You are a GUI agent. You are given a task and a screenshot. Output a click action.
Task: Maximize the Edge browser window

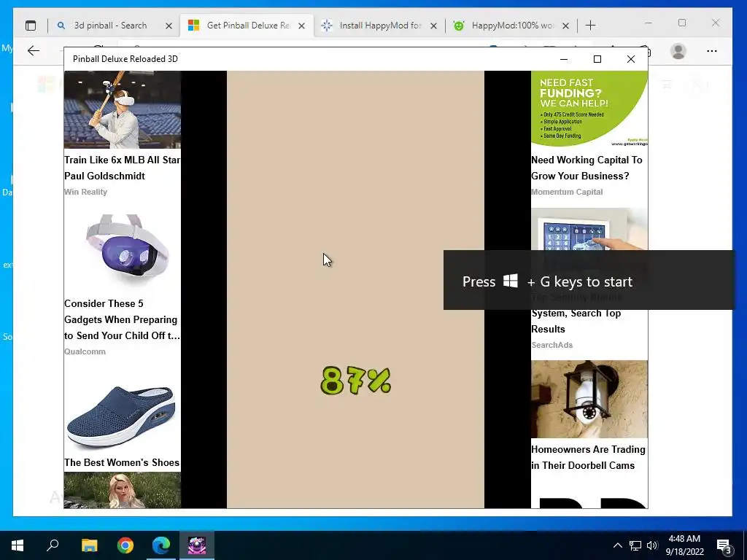click(682, 23)
